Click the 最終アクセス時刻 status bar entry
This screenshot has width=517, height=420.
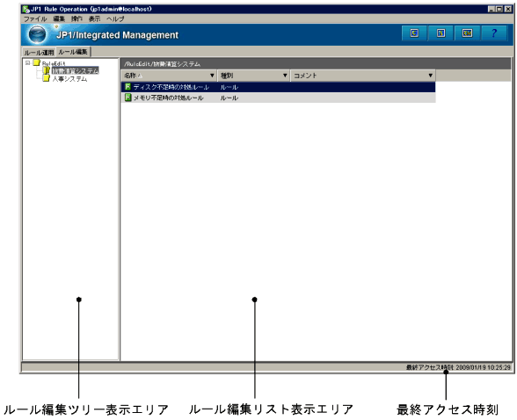tap(458, 367)
